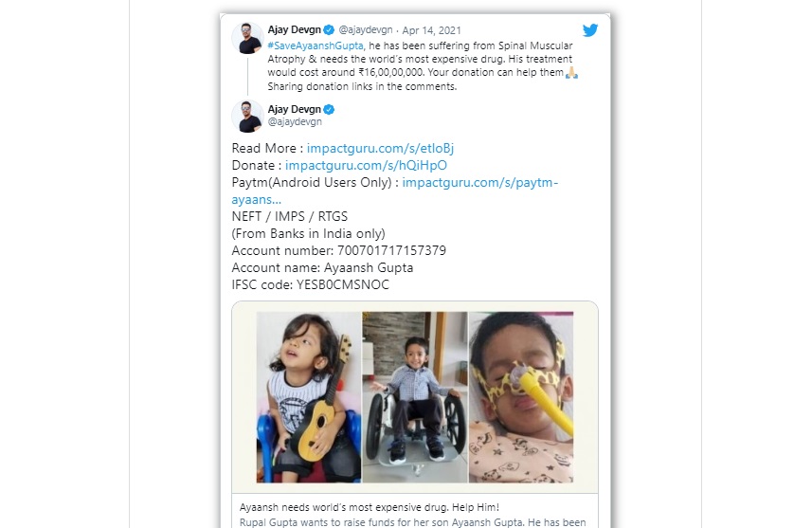The height and width of the screenshot is (528, 812).
Task: Open the Read More impactguru.com/s/etloBj link
Action: pos(367,148)
